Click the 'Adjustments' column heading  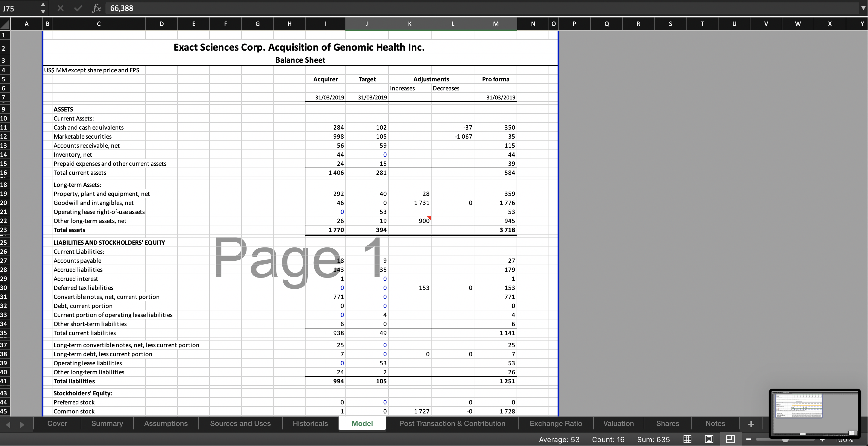click(x=431, y=79)
